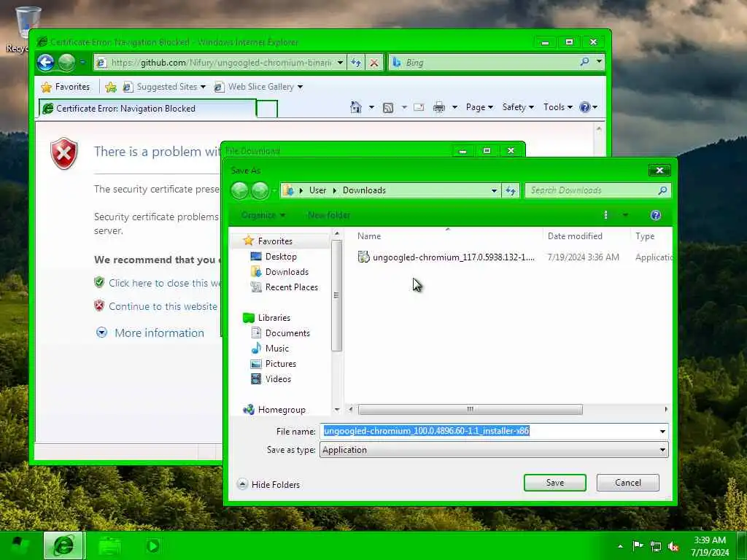747x560 pixels.
Task: Open the view options dropdown arrow in Save As
Action: [625, 215]
